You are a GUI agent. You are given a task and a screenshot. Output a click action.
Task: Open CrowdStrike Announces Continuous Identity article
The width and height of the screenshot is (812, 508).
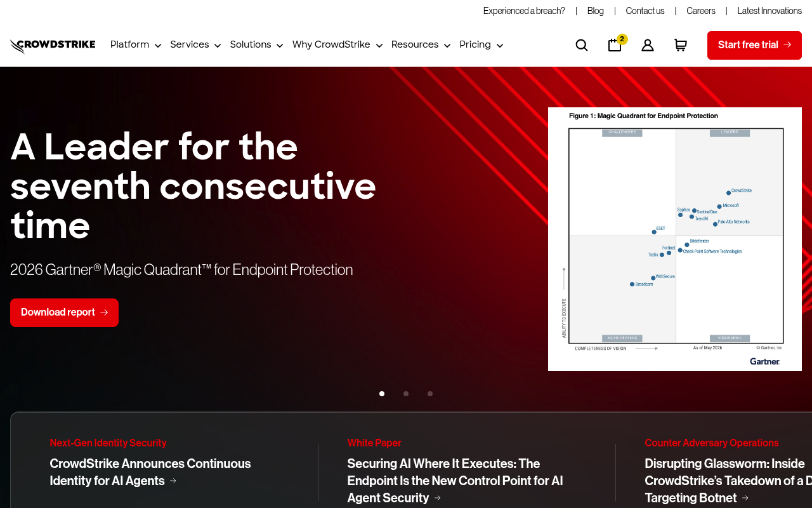pos(150,472)
